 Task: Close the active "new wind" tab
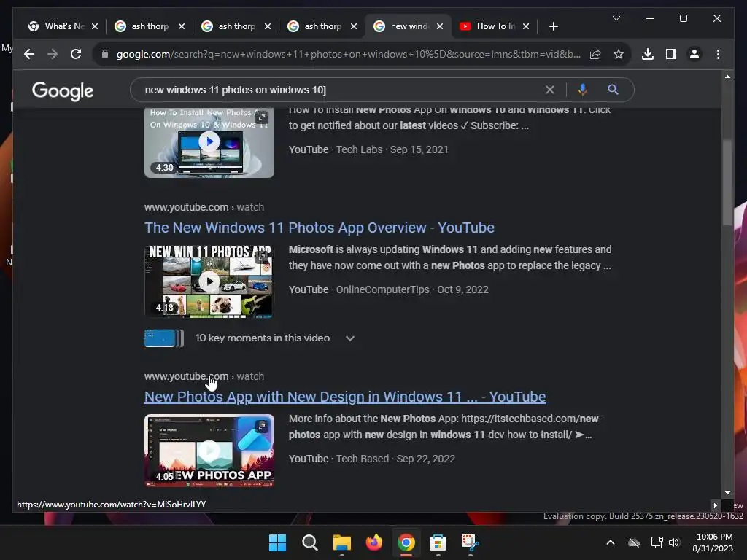(x=440, y=26)
